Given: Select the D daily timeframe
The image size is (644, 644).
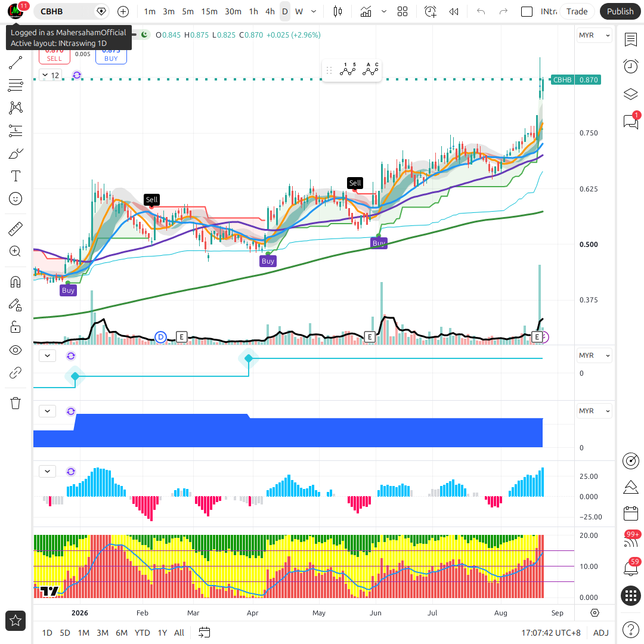Looking at the screenshot, I should (x=284, y=11).
